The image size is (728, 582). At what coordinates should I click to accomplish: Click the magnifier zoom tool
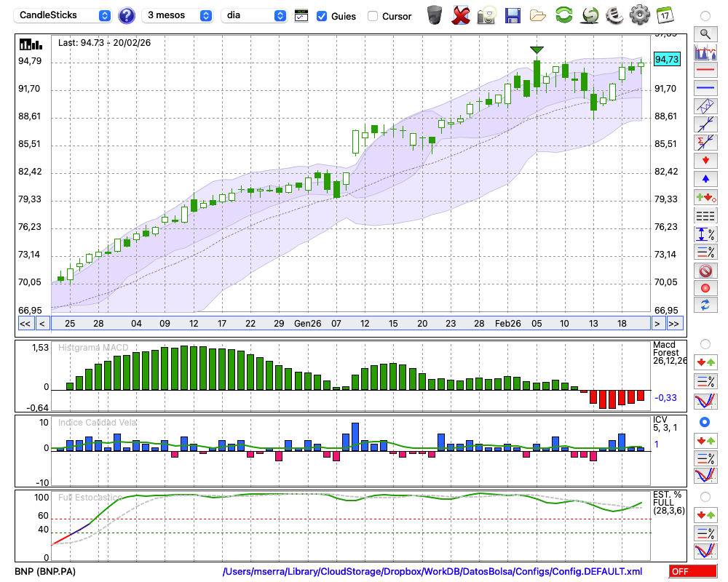pyautogui.click(x=705, y=33)
